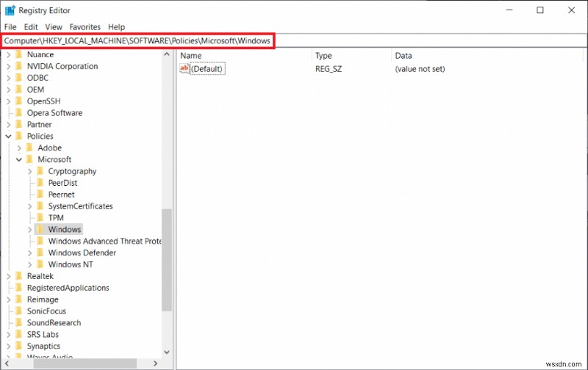The height and width of the screenshot is (370, 588).
Task: Select the Microsoft key label under Policies
Action: pyautogui.click(x=54, y=159)
